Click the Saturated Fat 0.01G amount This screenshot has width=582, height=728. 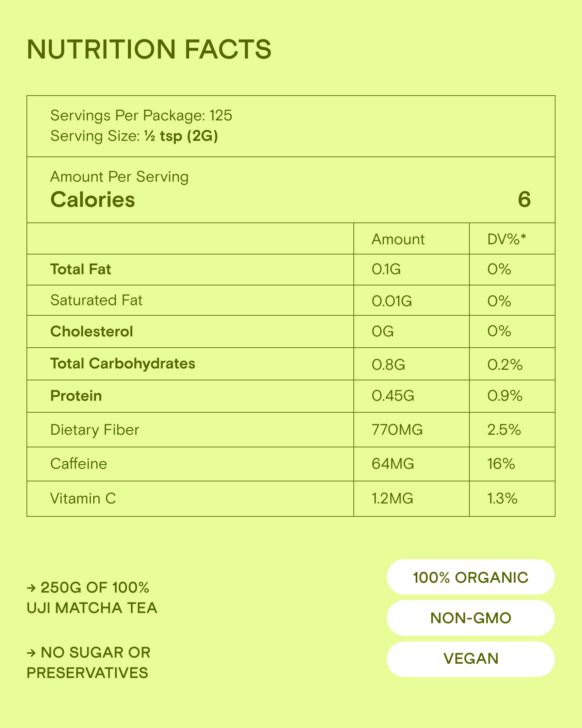click(x=392, y=301)
